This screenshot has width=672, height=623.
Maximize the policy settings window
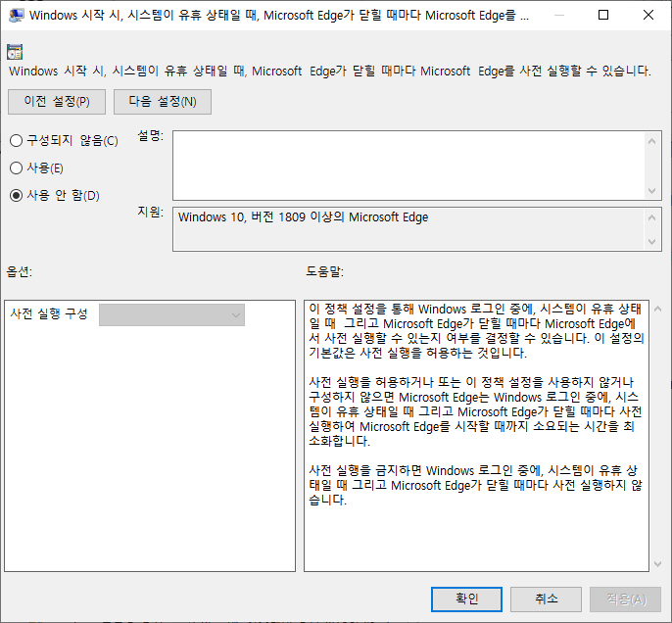[x=603, y=15]
